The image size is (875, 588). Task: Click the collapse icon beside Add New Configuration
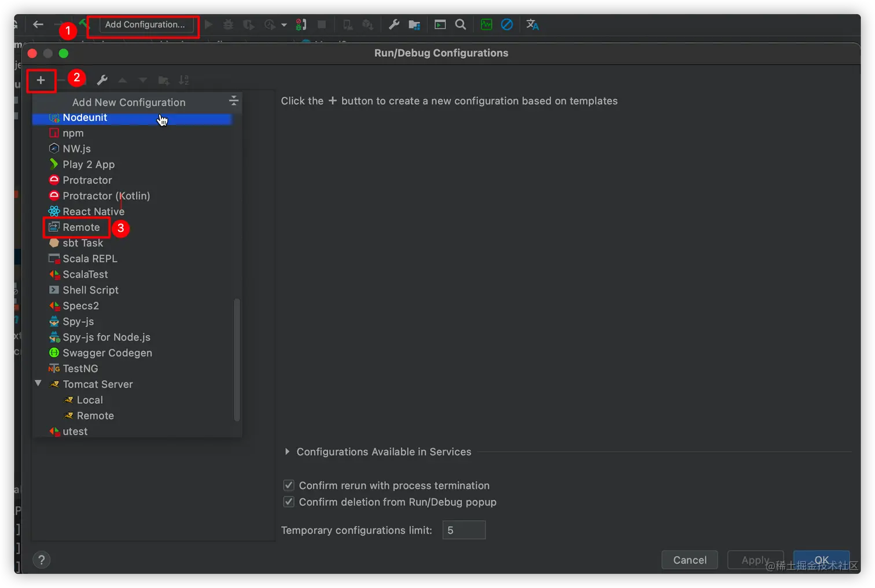coord(233,101)
